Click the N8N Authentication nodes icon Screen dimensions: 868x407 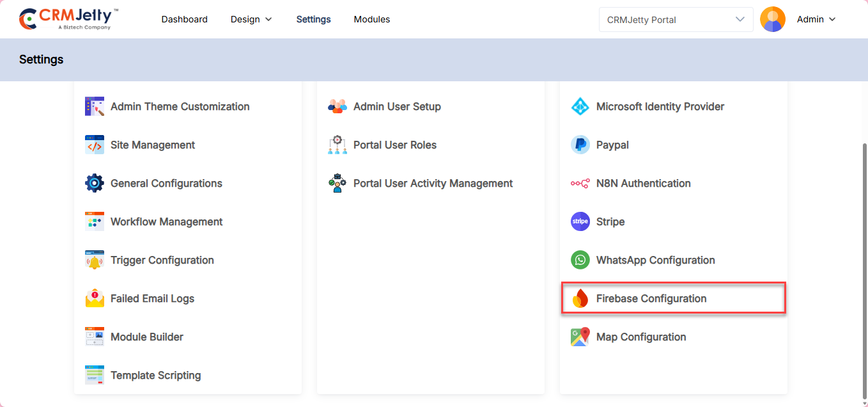click(x=580, y=184)
